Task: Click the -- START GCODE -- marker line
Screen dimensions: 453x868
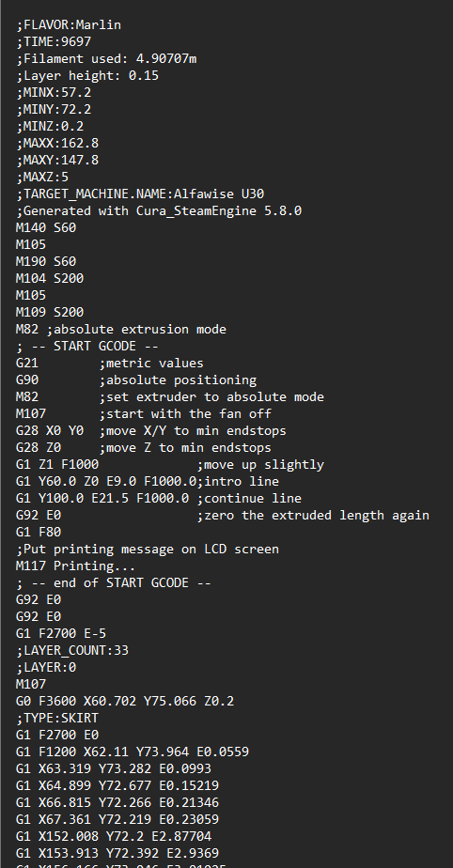Action: tap(87, 346)
